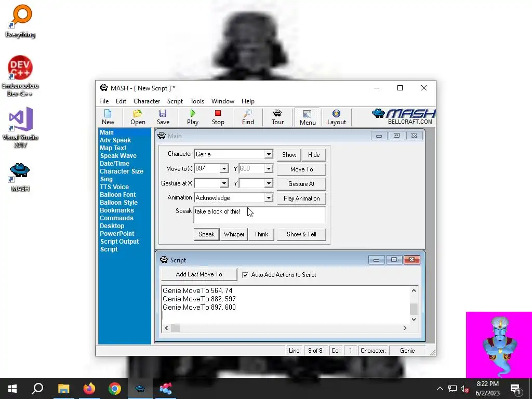The width and height of the screenshot is (532, 399).
Task: Launch the Tour toolbar icon
Action: [x=277, y=117]
